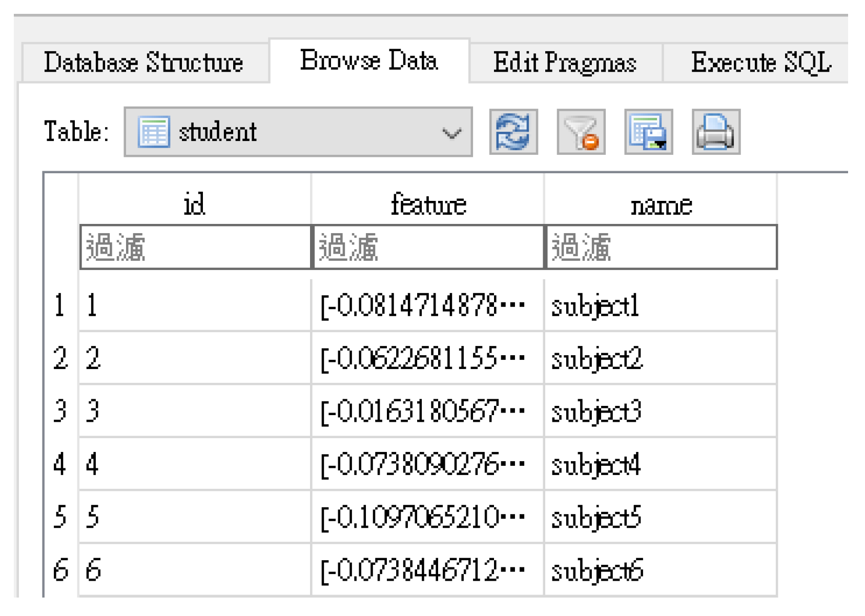Click the name cell subject3
This screenshot has width=865, height=616.
[661, 411]
